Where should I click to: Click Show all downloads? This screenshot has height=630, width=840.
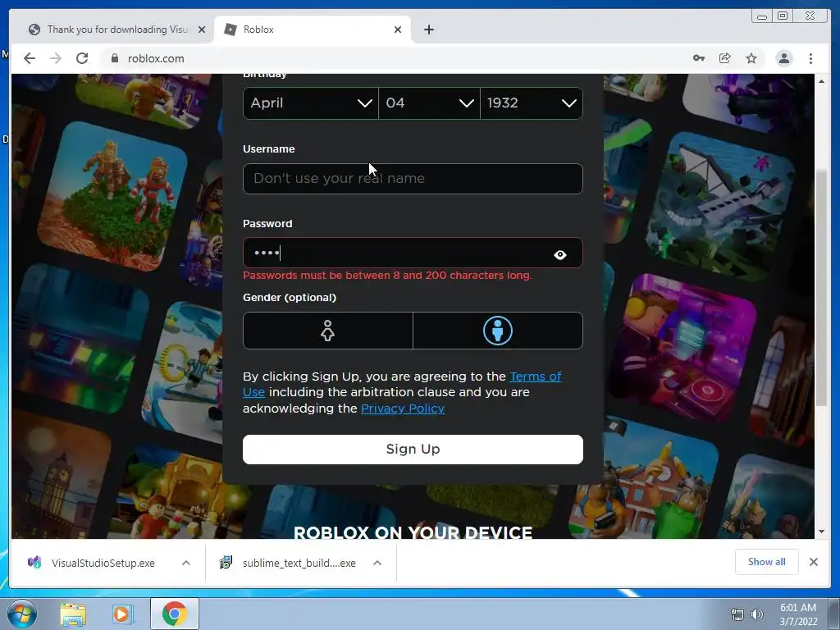click(x=767, y=561)
